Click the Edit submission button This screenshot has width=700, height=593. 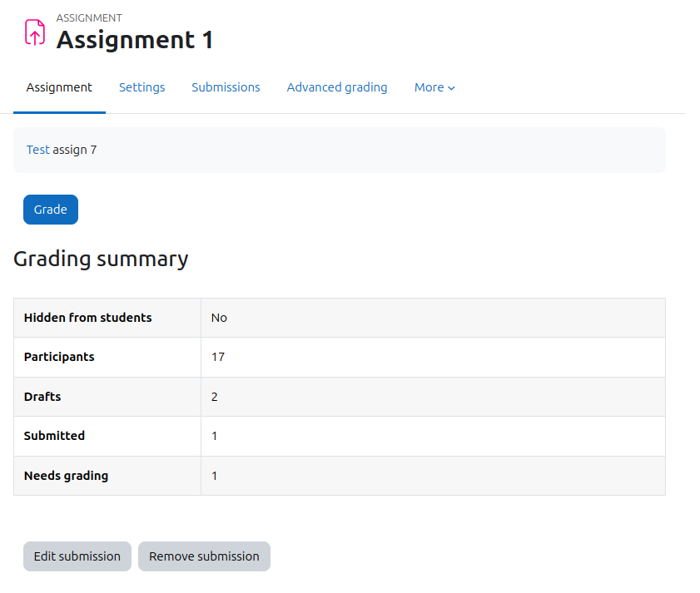77,556
